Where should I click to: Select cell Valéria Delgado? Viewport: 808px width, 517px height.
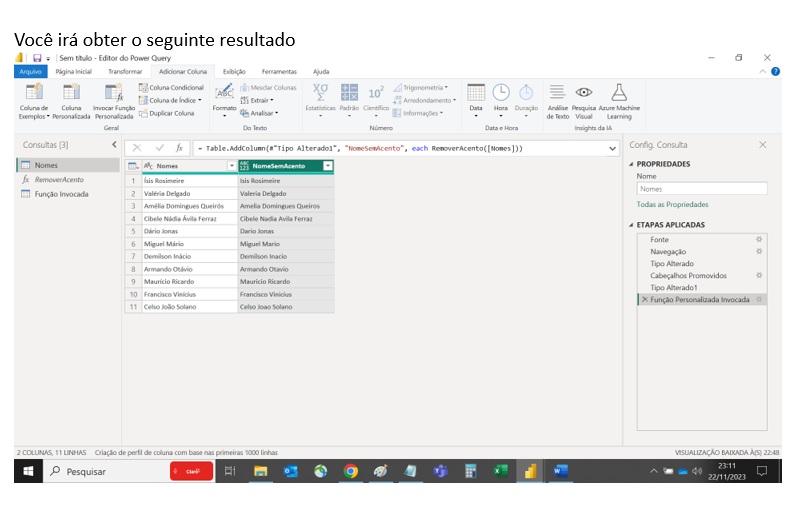tap(190, 194)
